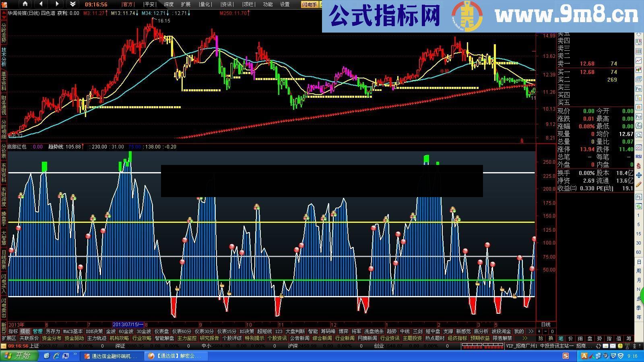Switch to the 模板 template tab
Screen dimensions: 644x362
[25, 331]
